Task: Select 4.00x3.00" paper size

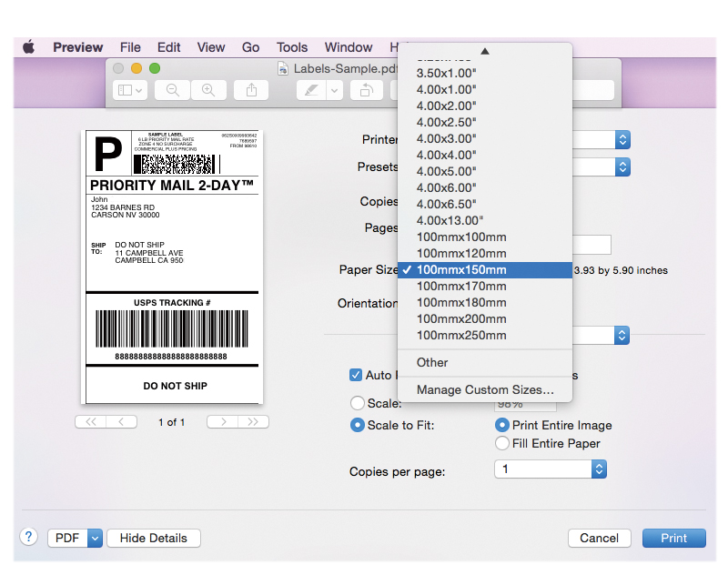Action: coord(485,139)
